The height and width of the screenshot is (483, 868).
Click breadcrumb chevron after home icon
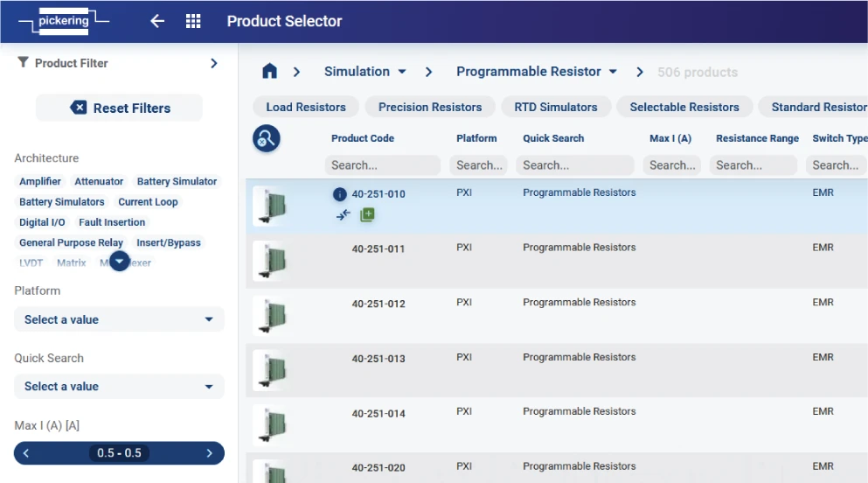coord(296,72)
